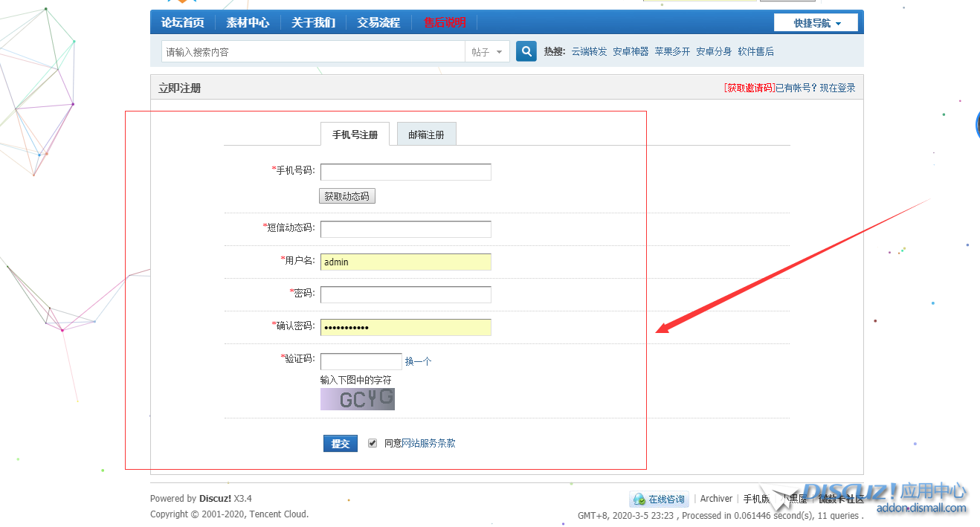Click the 手机版 footer link
Image resolution: width=980 pixels, height=527 pixels.
[757, 499]
